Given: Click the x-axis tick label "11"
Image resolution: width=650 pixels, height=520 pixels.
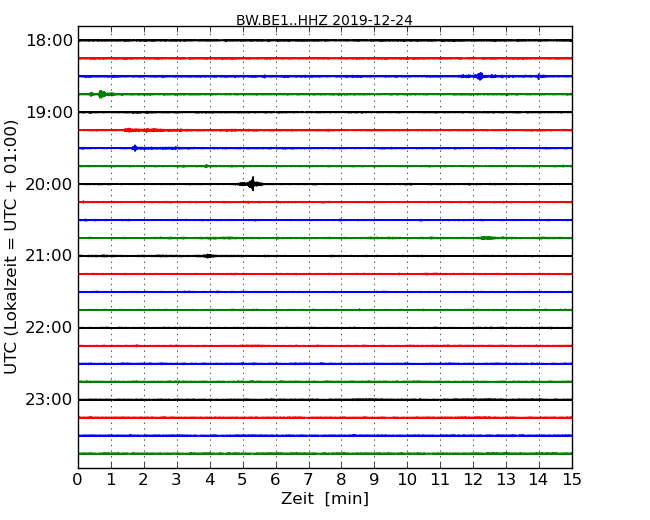Looking at the screenshot, I should coord(440,479).
